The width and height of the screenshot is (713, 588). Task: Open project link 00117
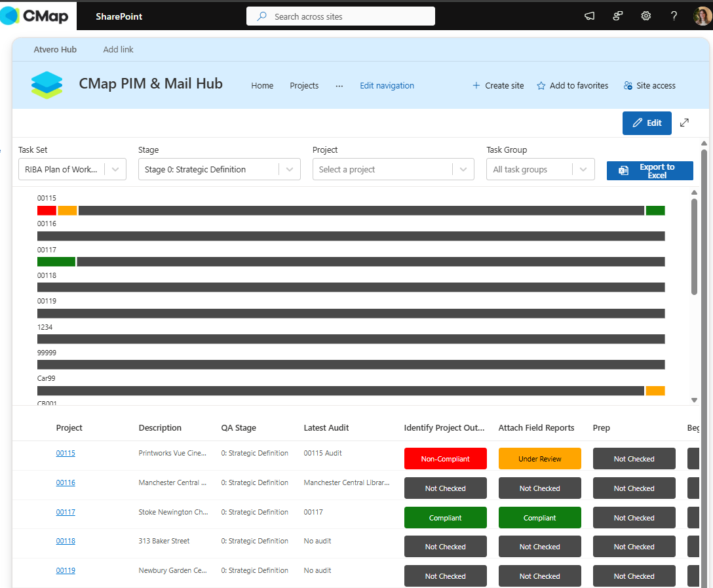tap(66, 512)
